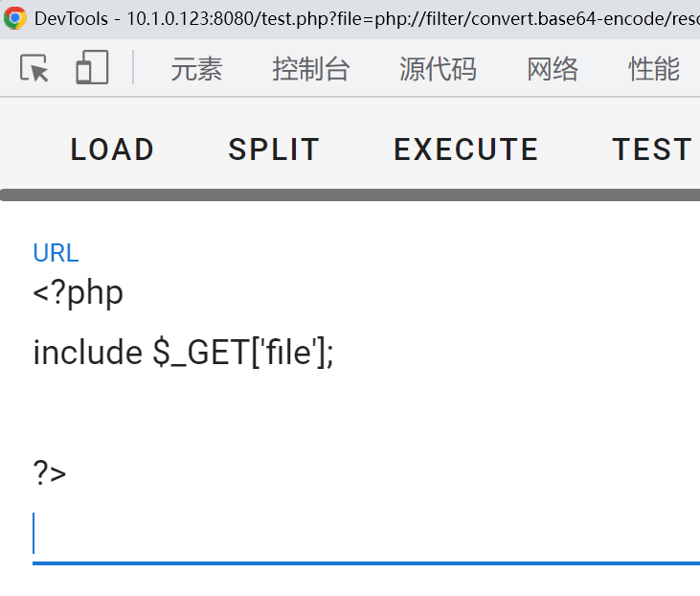Viewport: 700px width, 596px height.
Task: Hit the EXECUTE button
Action: [x=466, y=149]
